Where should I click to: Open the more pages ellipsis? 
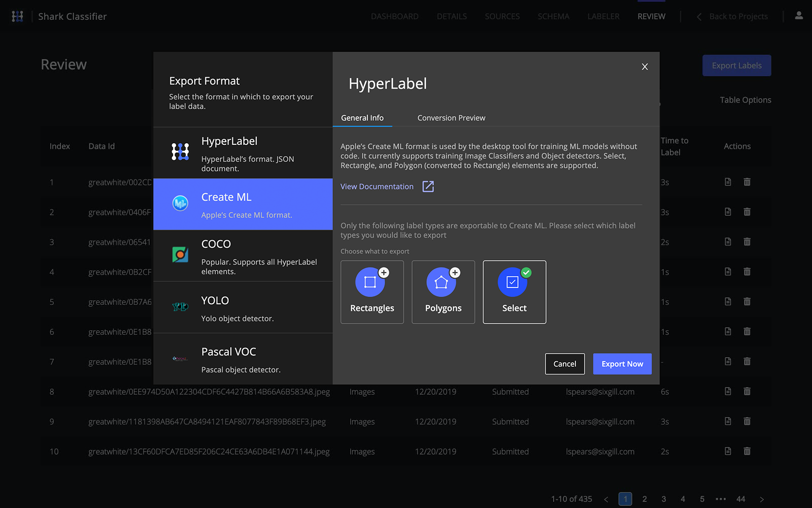pyautogui.click(x=721, y=499)
